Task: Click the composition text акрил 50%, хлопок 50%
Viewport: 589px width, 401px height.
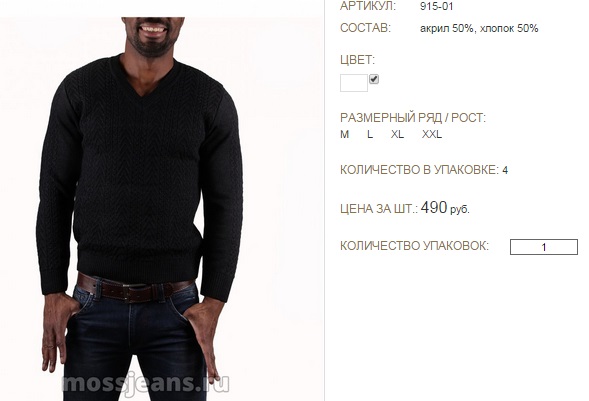Action: click(x=479, y=29)
